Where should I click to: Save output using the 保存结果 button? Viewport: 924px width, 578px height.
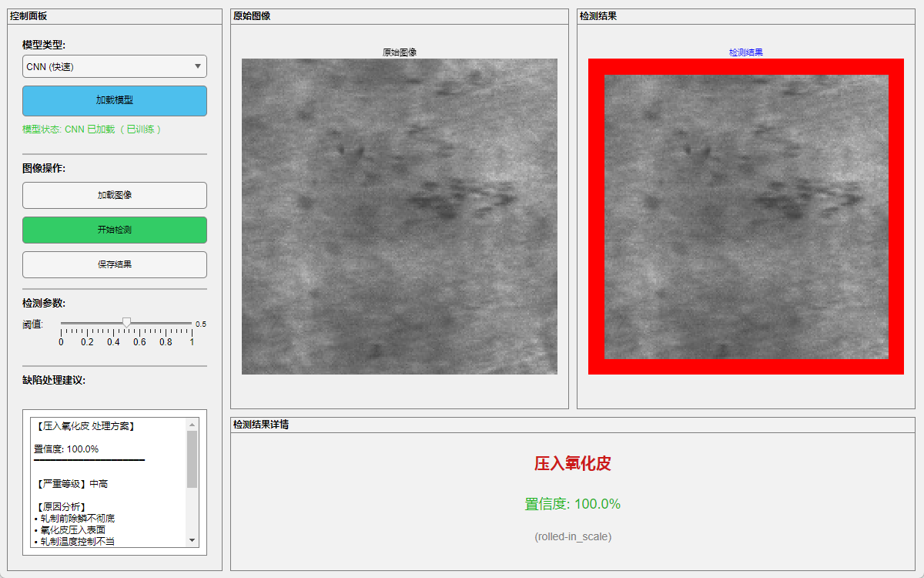115,264
